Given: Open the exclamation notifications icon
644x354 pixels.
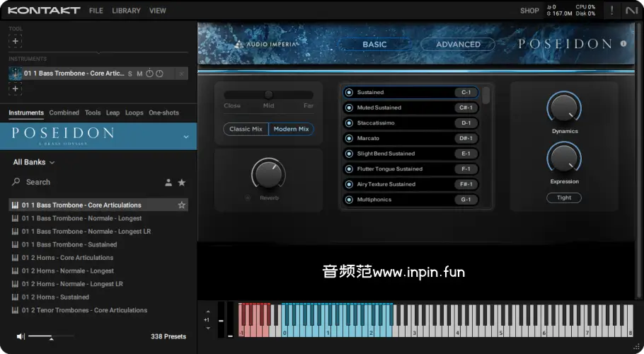Looking at the screenshot, I should pyautogui.click(x=611, y=10).
